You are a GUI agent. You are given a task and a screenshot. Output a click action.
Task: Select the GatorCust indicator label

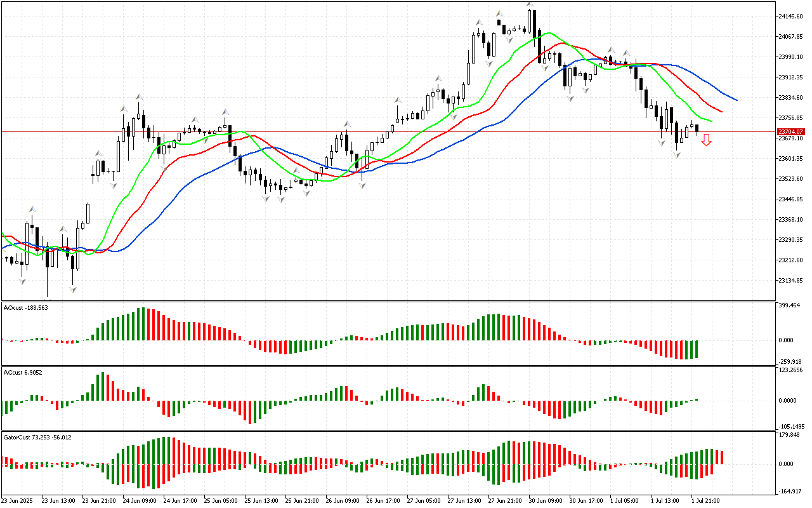[37, 437]
